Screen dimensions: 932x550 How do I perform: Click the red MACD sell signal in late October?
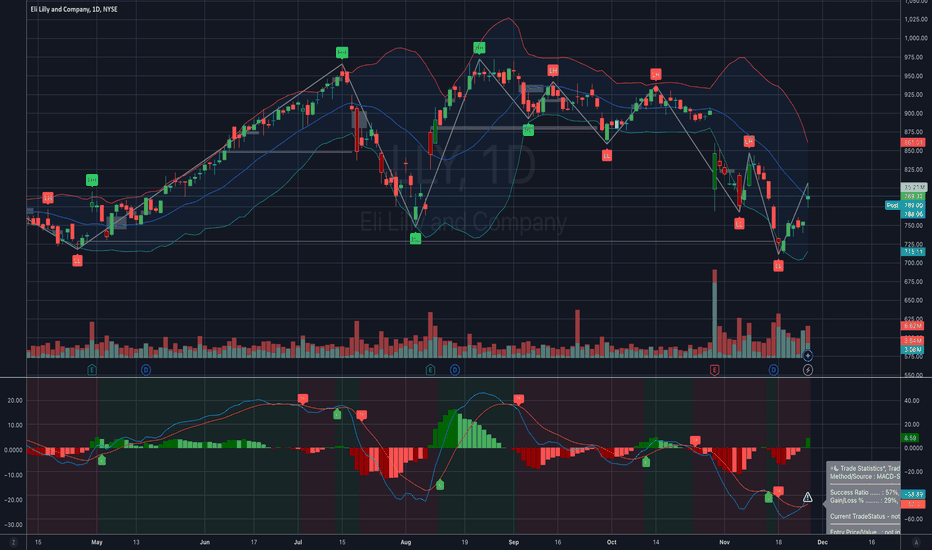(x=695, y=441)
